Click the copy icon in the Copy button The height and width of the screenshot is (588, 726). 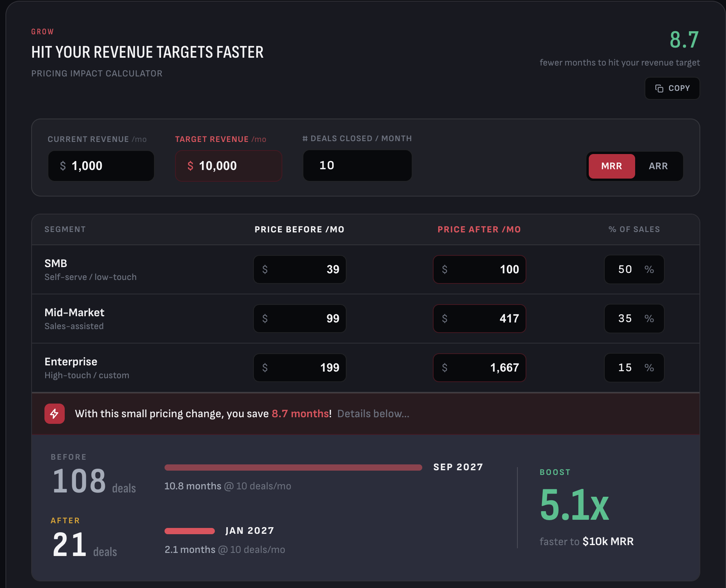click(x=659, y=89)
